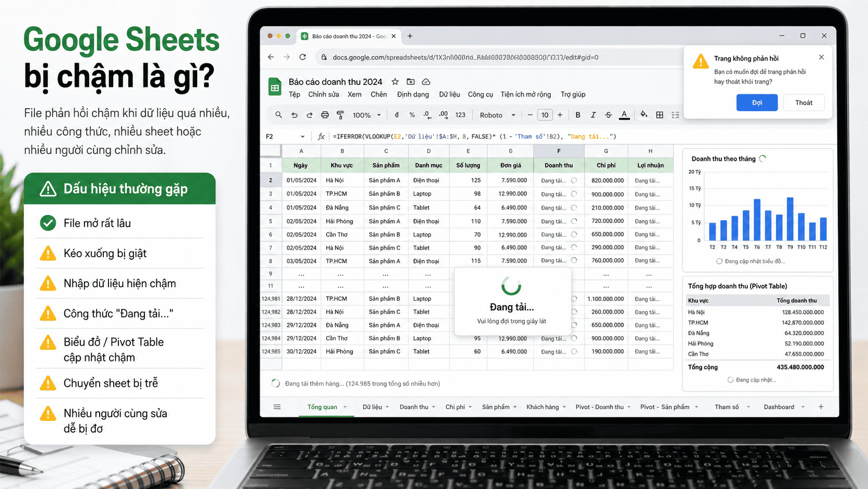
Task: Click the formula bar content
Action: [474, 137]
